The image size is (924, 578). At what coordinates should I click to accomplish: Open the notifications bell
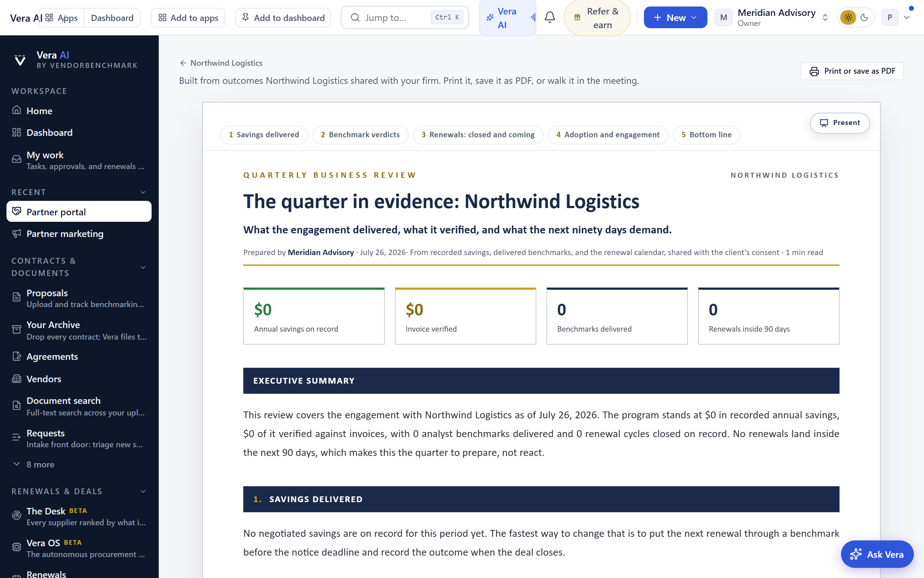click(x=549, y=17)
